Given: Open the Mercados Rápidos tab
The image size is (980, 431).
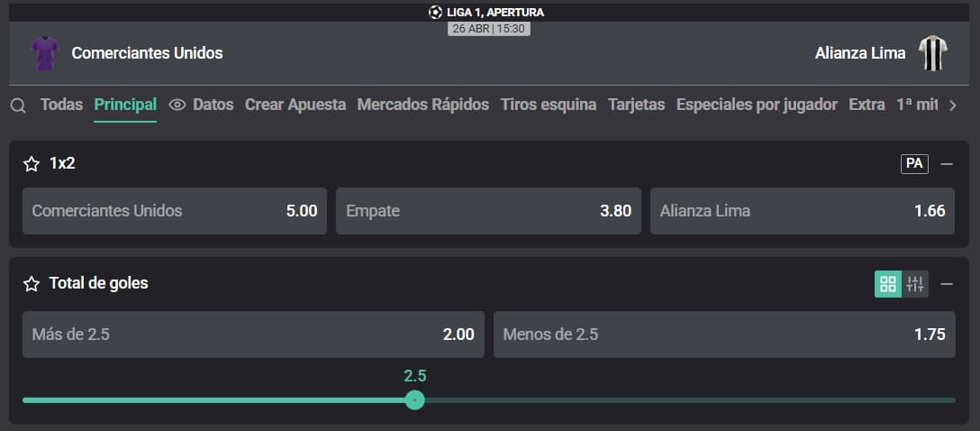Looking at the screenshot, I should point(422,105).
